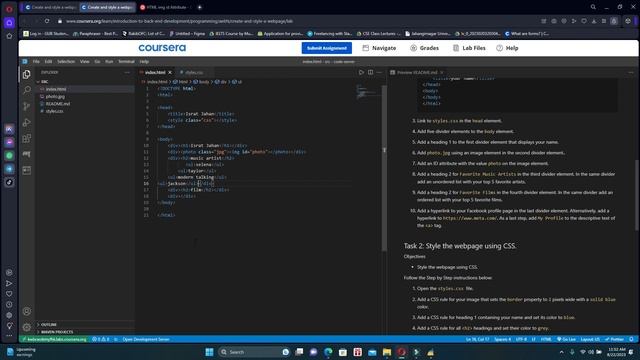Open README.md in Explorer tree

[58, 104]
